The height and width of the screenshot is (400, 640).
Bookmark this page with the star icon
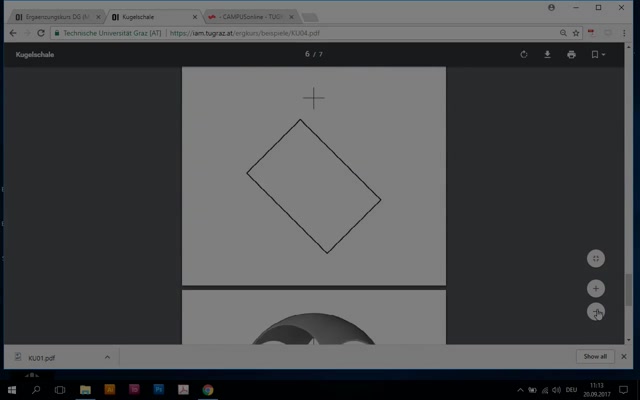(576, 33)
